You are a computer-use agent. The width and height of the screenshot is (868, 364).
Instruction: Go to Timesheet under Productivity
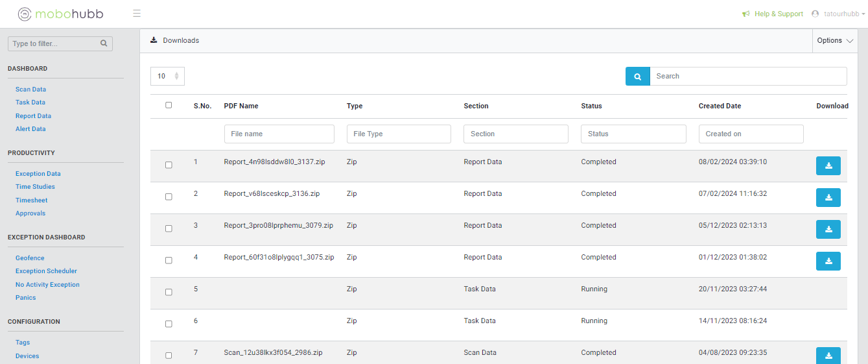[31, 200]
